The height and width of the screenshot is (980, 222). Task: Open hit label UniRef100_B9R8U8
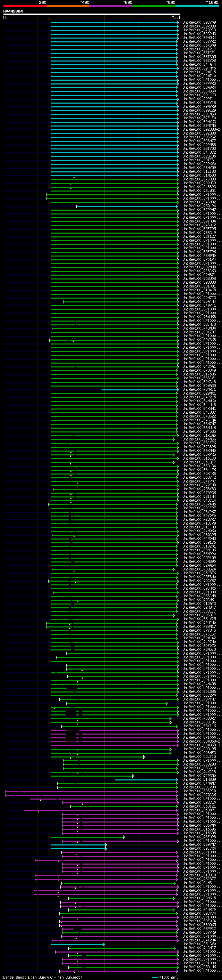click(199, 26)
